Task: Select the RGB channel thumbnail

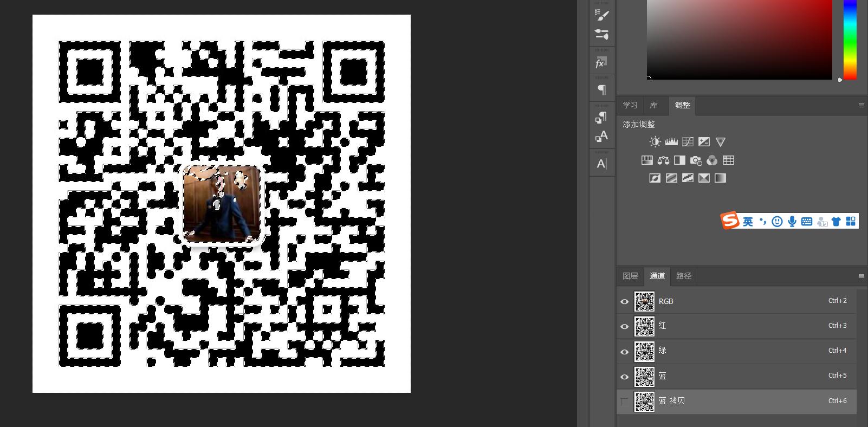Action: (x=645, y=302)
